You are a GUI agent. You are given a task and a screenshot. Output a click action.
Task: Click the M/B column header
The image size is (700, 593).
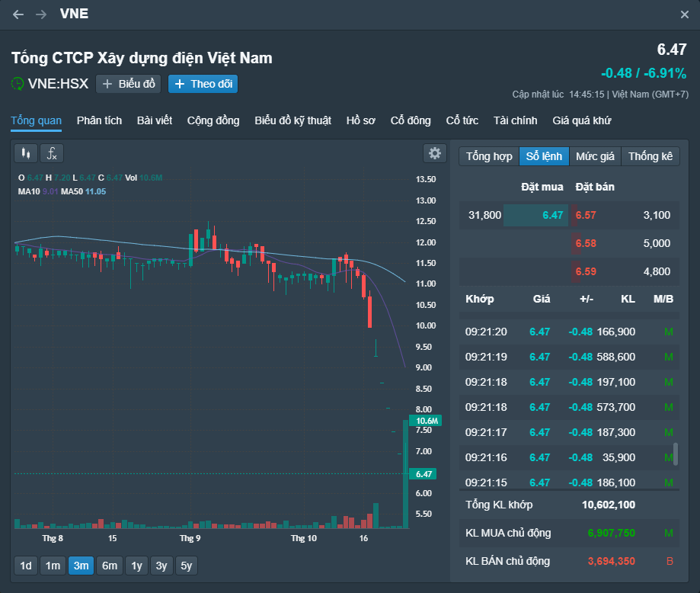click(663, 299)
